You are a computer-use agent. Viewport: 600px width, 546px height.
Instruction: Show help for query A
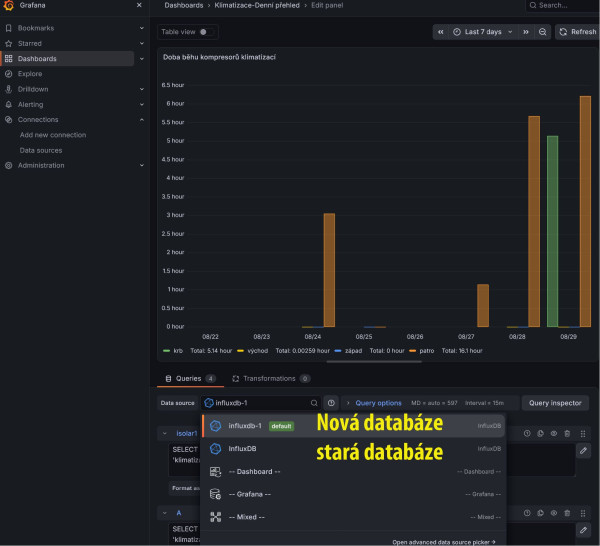(527, 513)
